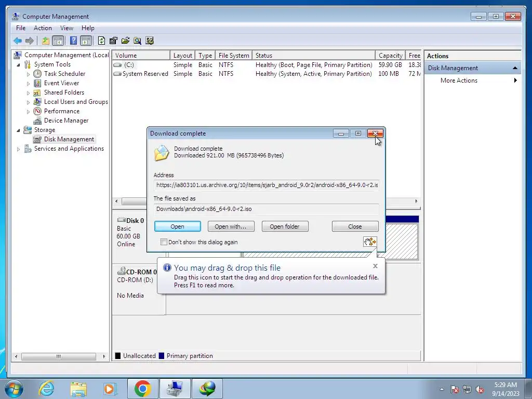Image resolution: width=532 pixels, height=399 pixels.
Task: Click the file saved as path field
Action: coord(267,209)
